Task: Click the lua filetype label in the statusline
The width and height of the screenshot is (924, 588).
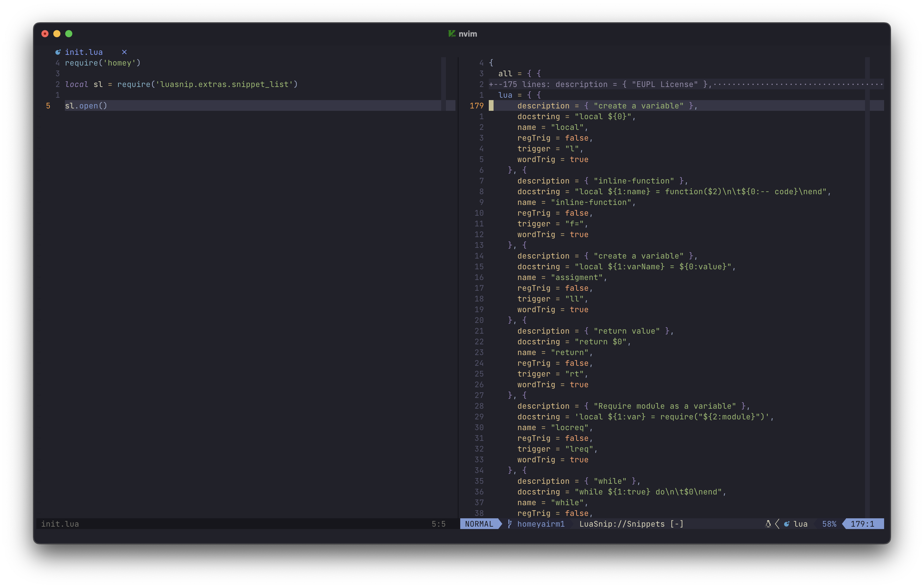Action: point(800,524)
